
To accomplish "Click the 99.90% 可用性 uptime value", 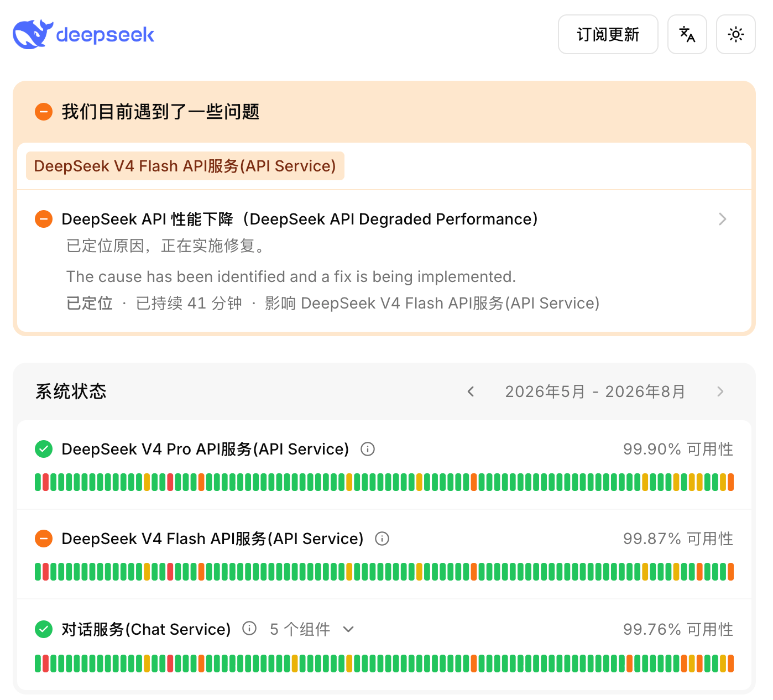I will click(678, 449).
